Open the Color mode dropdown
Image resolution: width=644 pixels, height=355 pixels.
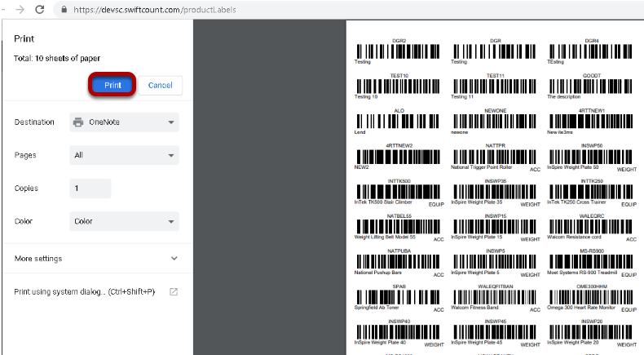(124, 221)
